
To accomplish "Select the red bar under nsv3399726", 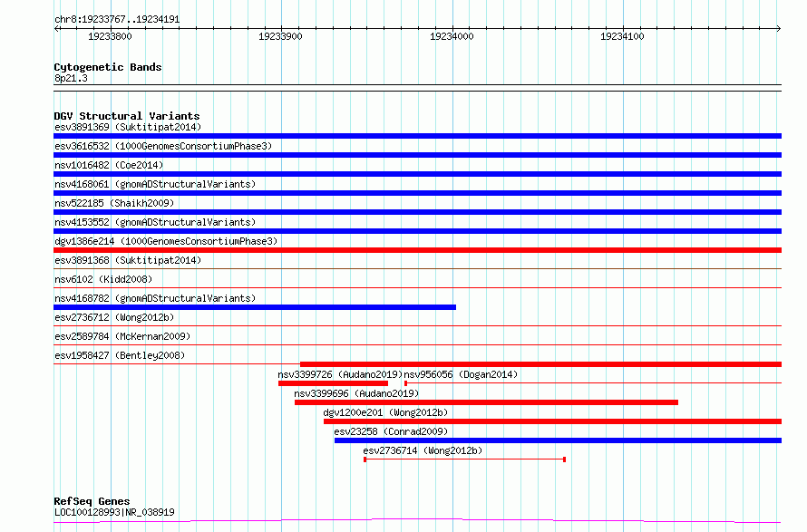I will [x=333, y=383].
